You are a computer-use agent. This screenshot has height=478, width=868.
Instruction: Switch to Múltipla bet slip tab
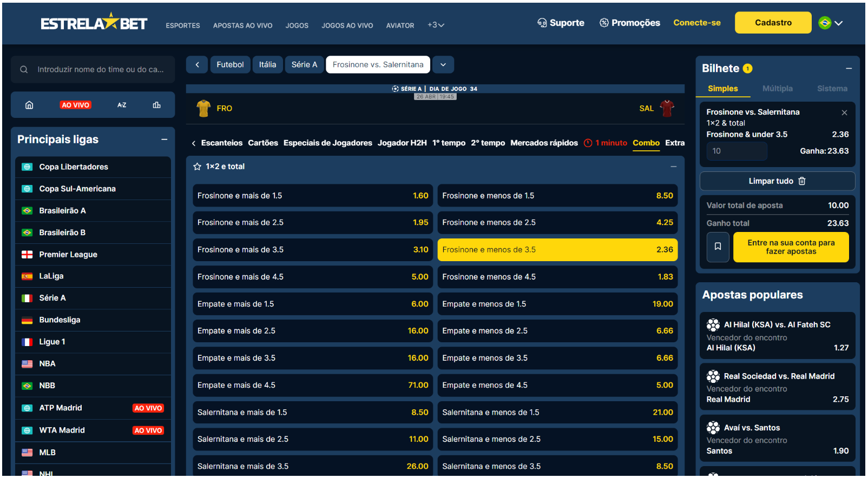tap(778, 89)
